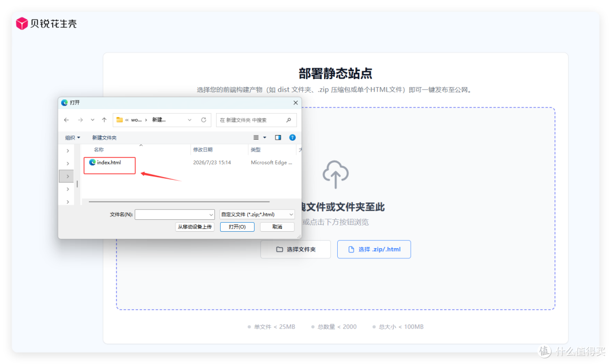Click the 选择 .zip/.html button
The height and width of the screenshot is (364, 611).
374,249
